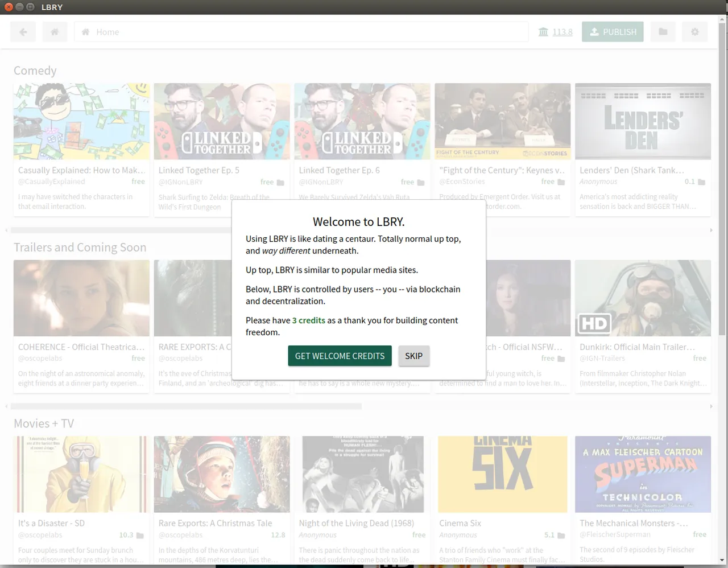The height and width of the screenshot is (568, 728).
Task: Open COHERENCE Official Theatrical thumbnail
Action: click(x=81, y=298)
